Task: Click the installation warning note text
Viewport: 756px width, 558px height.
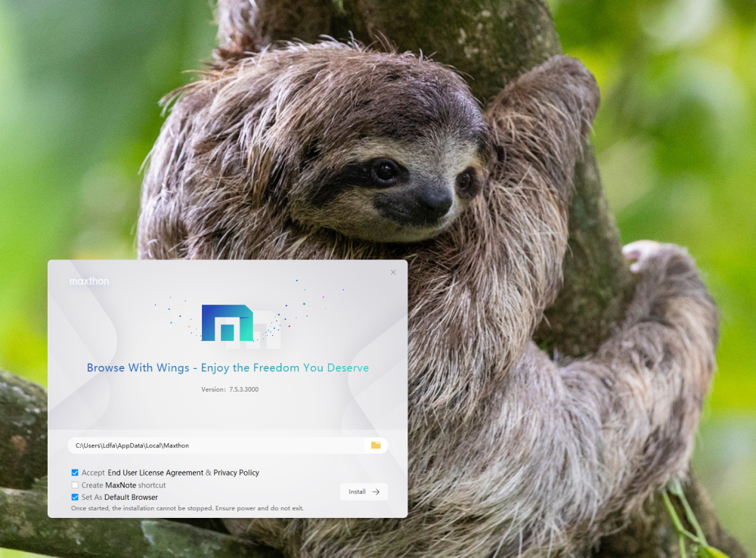Action: (187, 508)
